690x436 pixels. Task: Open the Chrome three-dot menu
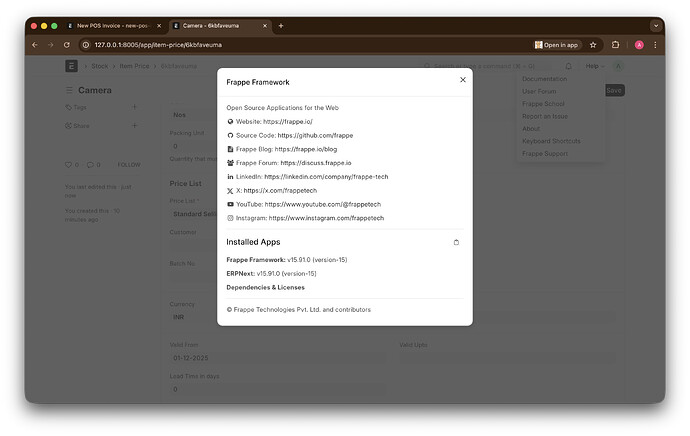[655, 45]
